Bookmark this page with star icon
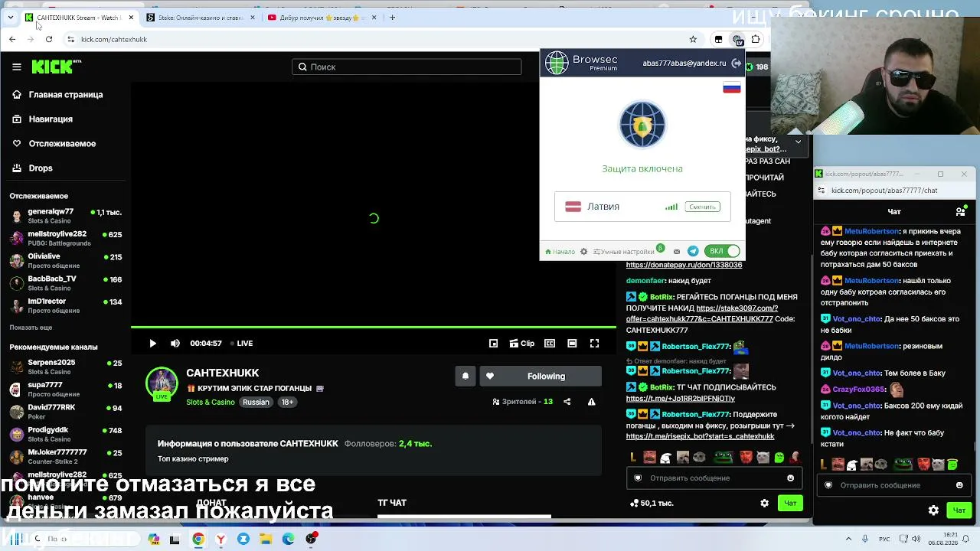The height and width of the screenshot is (551, 980). tap(693, 39)
